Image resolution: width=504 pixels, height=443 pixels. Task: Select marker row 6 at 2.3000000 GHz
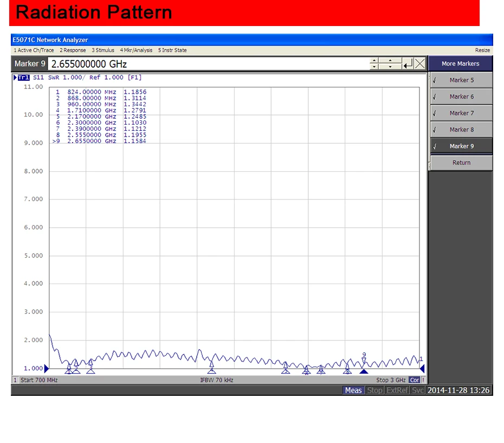[101, 123]
